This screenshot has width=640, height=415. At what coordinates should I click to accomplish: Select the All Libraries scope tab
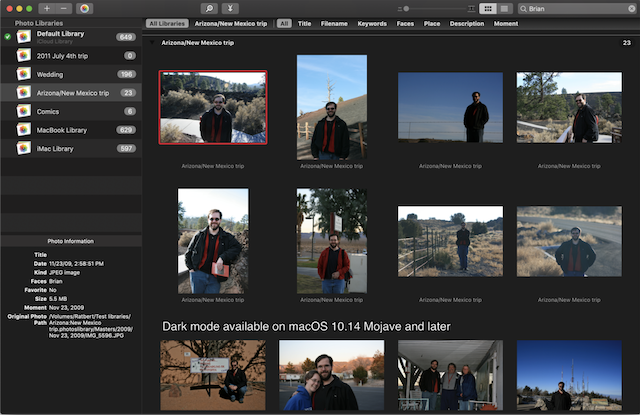(166, 23)
